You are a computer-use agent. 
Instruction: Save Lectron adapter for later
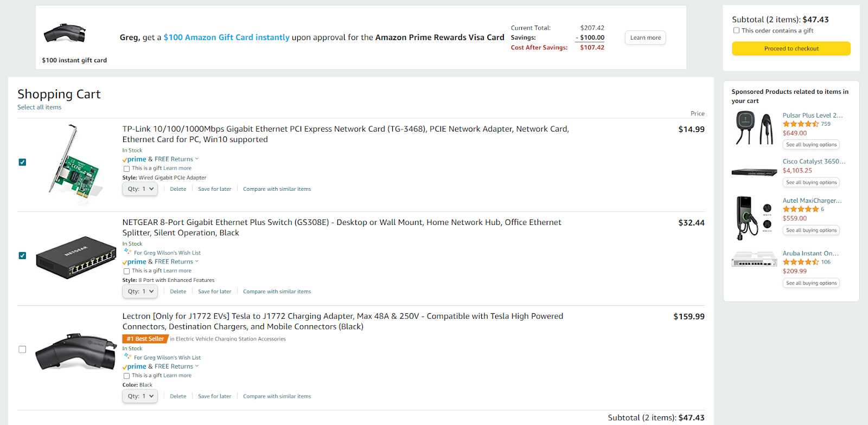tap(214, 396)
